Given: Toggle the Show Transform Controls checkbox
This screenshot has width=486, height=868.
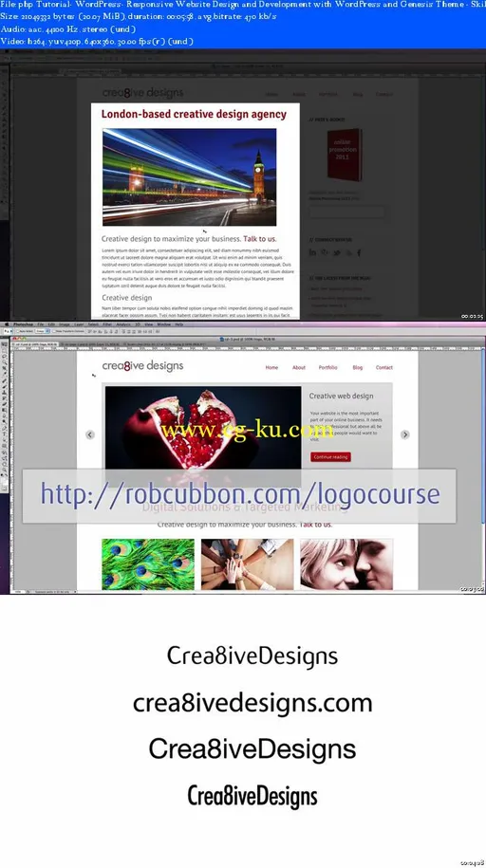Looking at the screenshot, I should coord(54,331).
